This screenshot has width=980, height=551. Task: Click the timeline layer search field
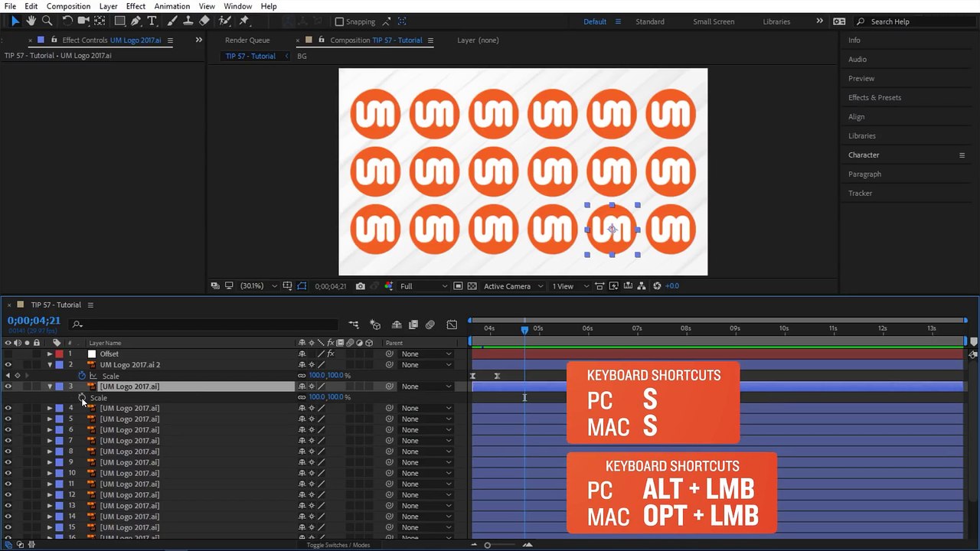[203, 324]
